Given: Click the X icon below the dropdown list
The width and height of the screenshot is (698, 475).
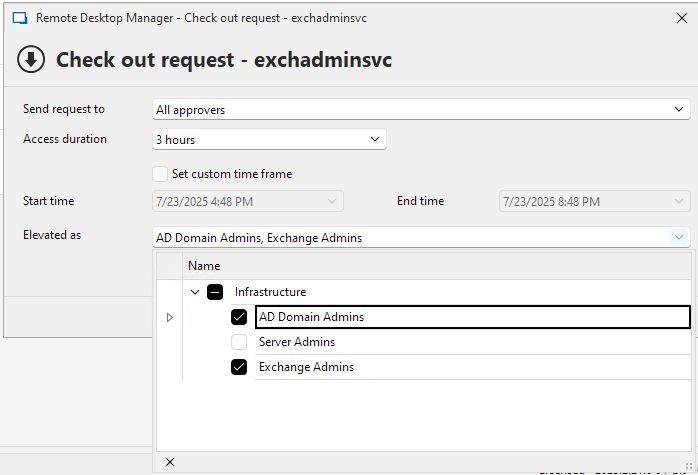Looking at the screenshot, I should click(x=169, y=462).
